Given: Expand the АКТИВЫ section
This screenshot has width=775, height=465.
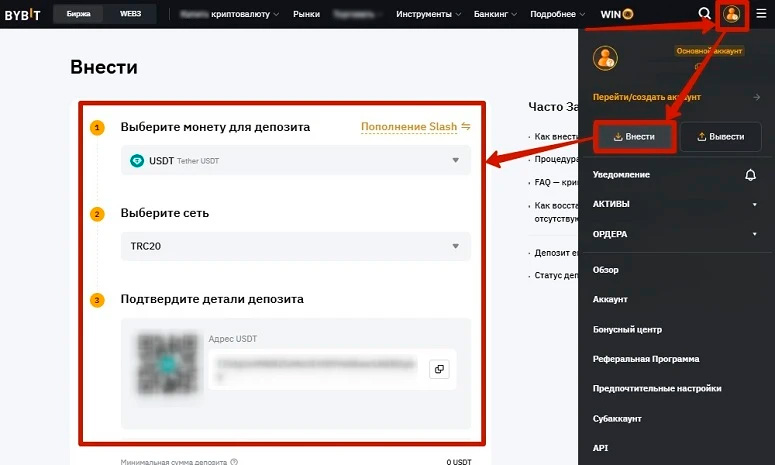Looking at the screenshot, I should point(754,204).
